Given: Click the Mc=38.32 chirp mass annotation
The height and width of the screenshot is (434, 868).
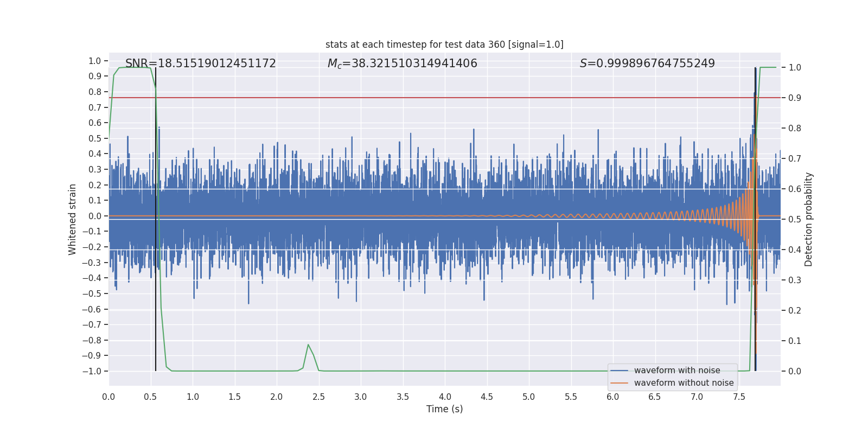Looking at the screenshot, I should [402, 63].
